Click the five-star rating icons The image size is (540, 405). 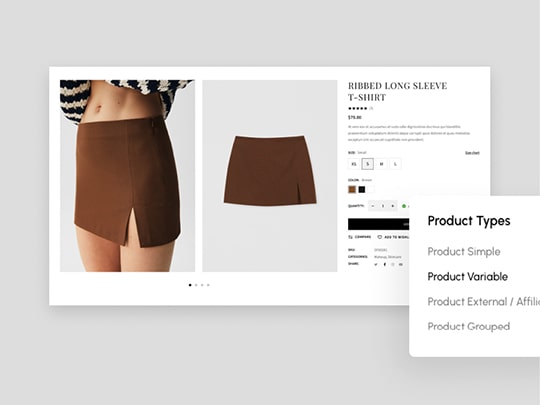pyautogui.click(x=357, y=108)
